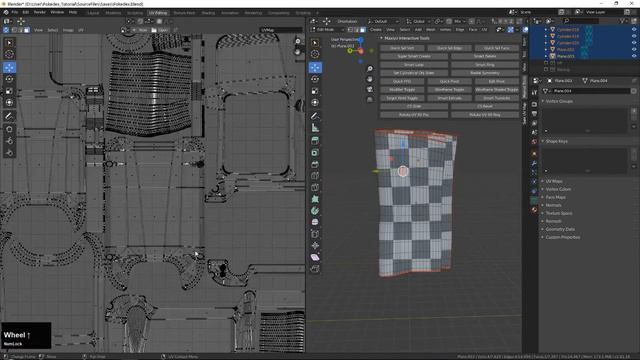
Task: Hide Cylinder.019 using its eye icon
Action: click(634, 36)
